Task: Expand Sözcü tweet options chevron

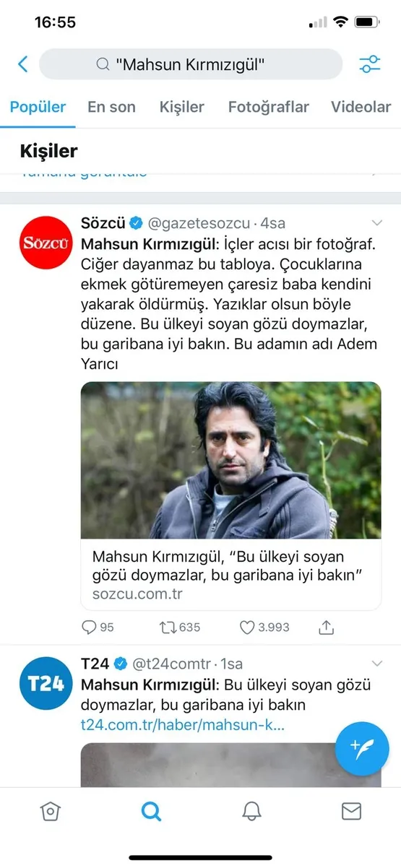Action: [x=376, y=222]
